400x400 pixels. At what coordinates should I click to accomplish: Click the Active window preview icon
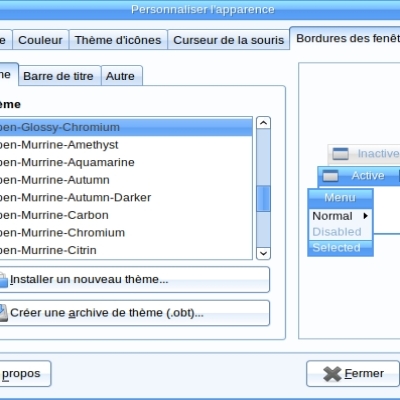330,176
